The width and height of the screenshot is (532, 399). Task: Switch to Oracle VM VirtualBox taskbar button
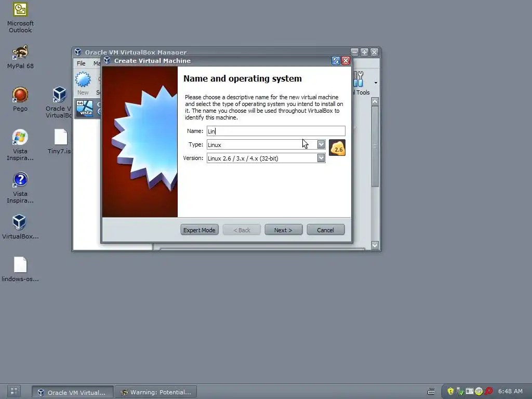[x=73, y=392]
